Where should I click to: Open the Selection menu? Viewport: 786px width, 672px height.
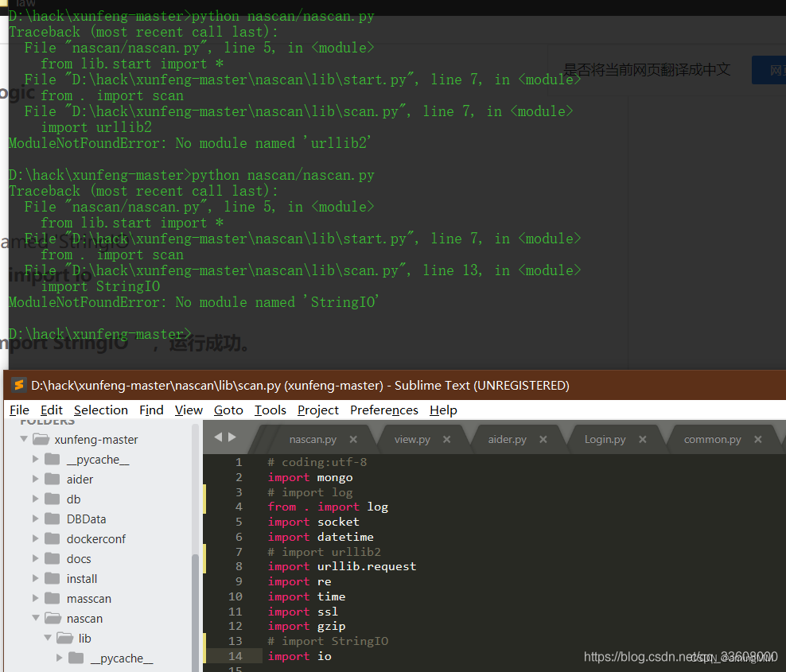tap(101, 410)
